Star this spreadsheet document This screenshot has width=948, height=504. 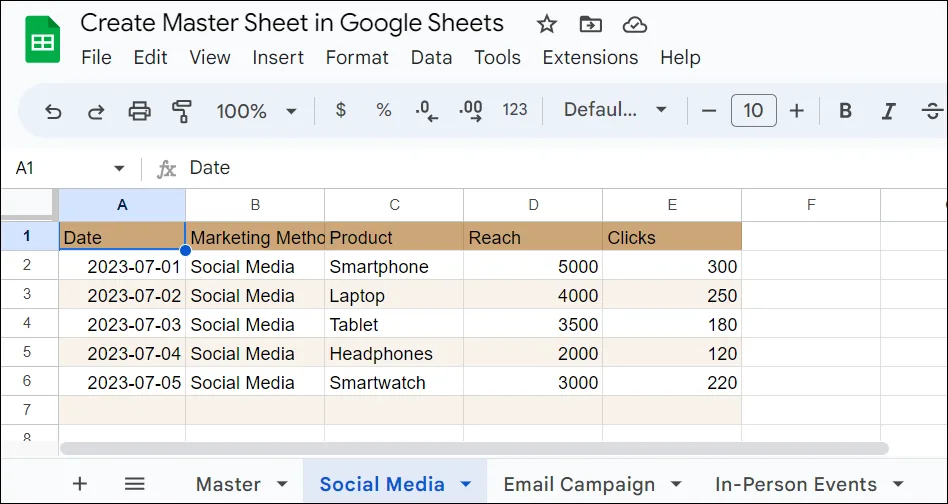[x=546, y=24]
